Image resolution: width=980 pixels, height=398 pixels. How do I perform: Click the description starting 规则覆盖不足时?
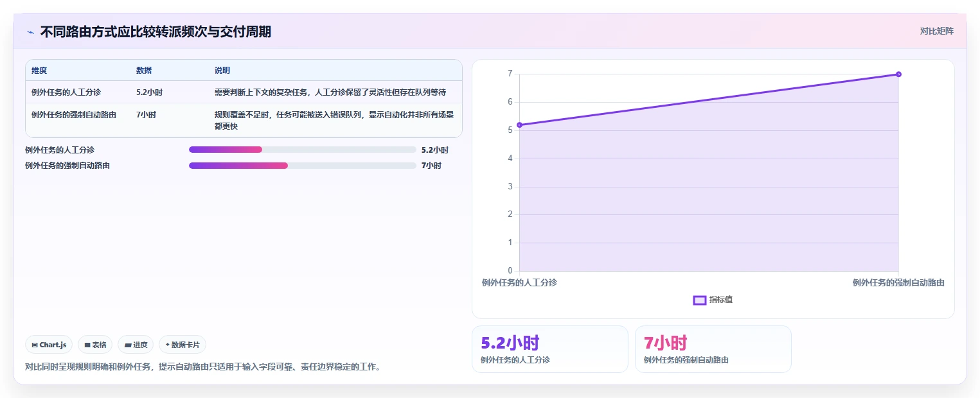click(x=335, y=121)
